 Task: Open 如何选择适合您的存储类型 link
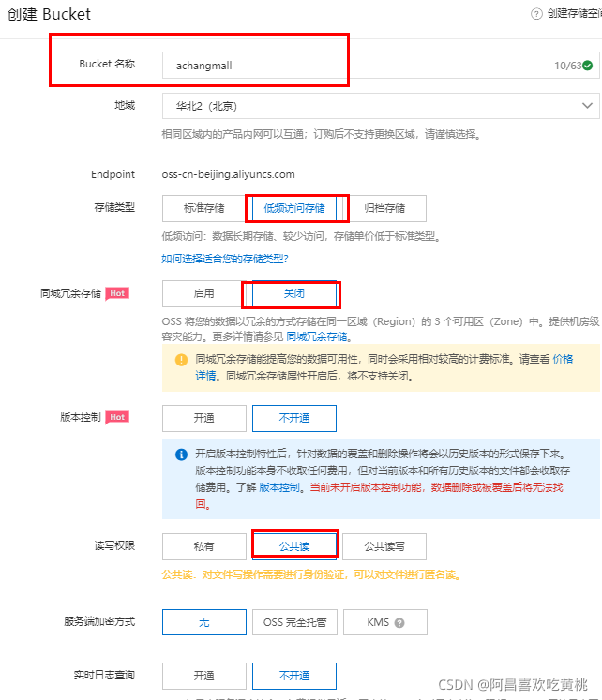coord(225,259)
